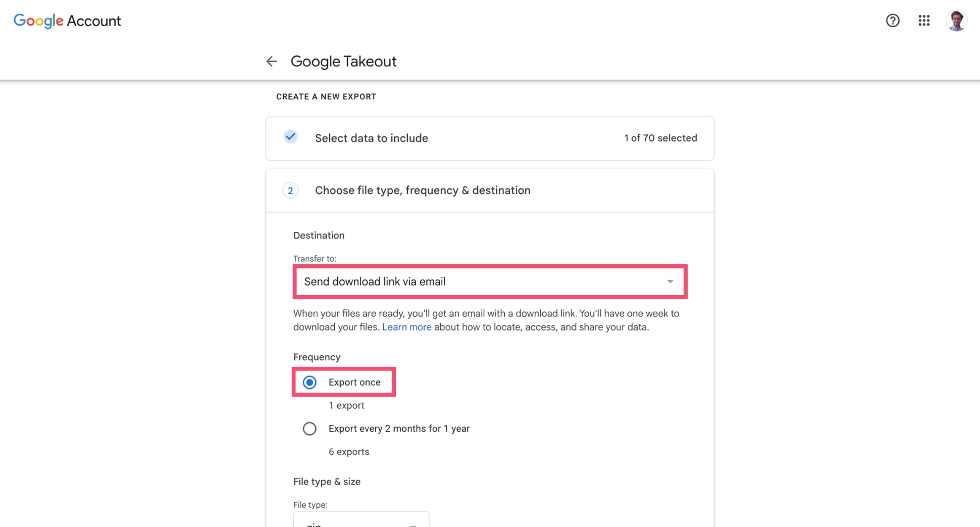This screenshot has width=980, height=527.
Task: Re-select the completed Select data step checkmark
Action: pyautogui.click(x=290, y=137)
